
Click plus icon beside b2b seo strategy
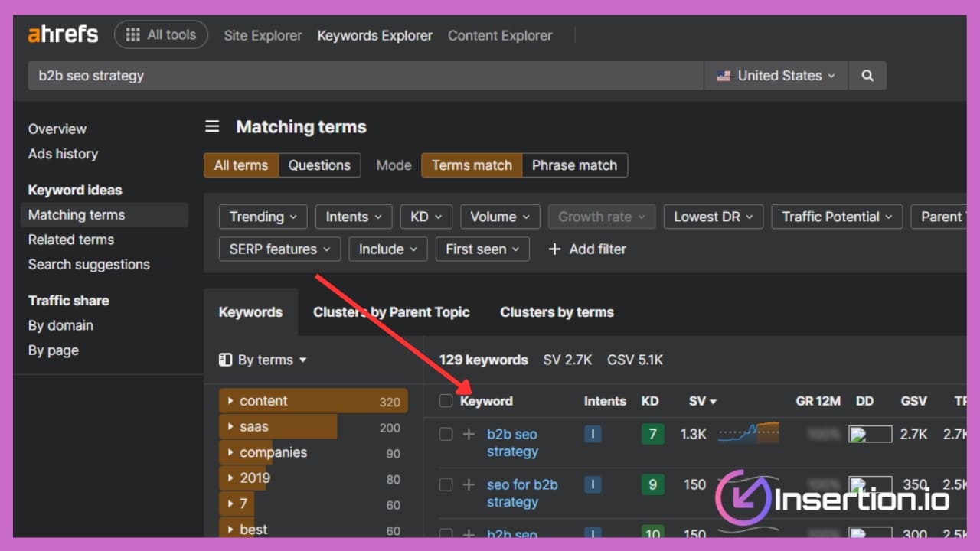[x=469, y=434]
